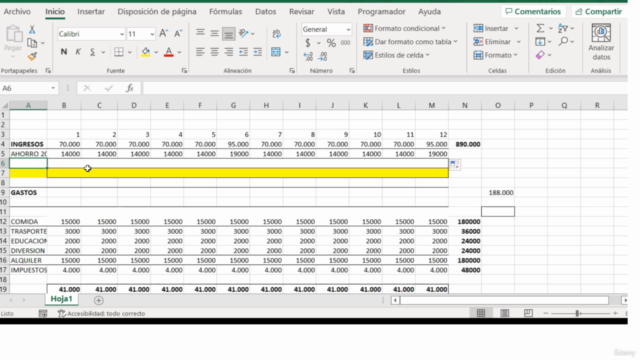This screenshot has height=360, width=640.
Task: Open Analizar datos
Action: 601,42
